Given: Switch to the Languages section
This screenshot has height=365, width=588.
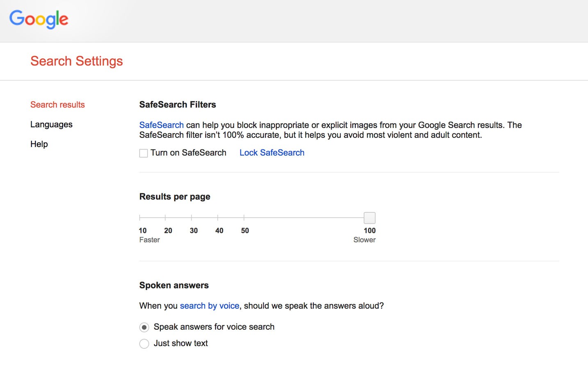Looking at the screenshot, I should tap(51, 124).
